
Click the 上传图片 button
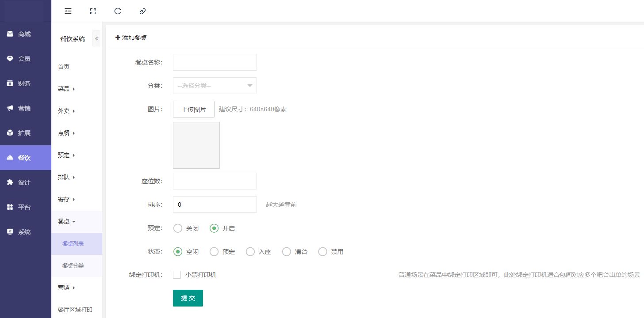193,109
